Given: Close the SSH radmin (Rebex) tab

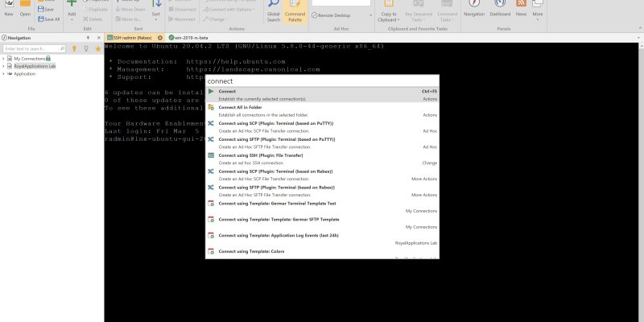Looking at the screenshot, I should 159,38.
